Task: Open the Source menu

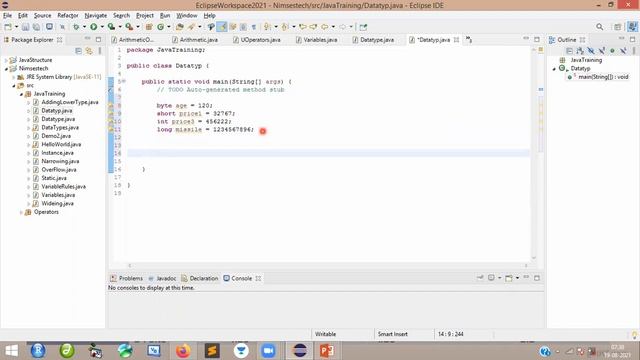Action: pos(42,16)
